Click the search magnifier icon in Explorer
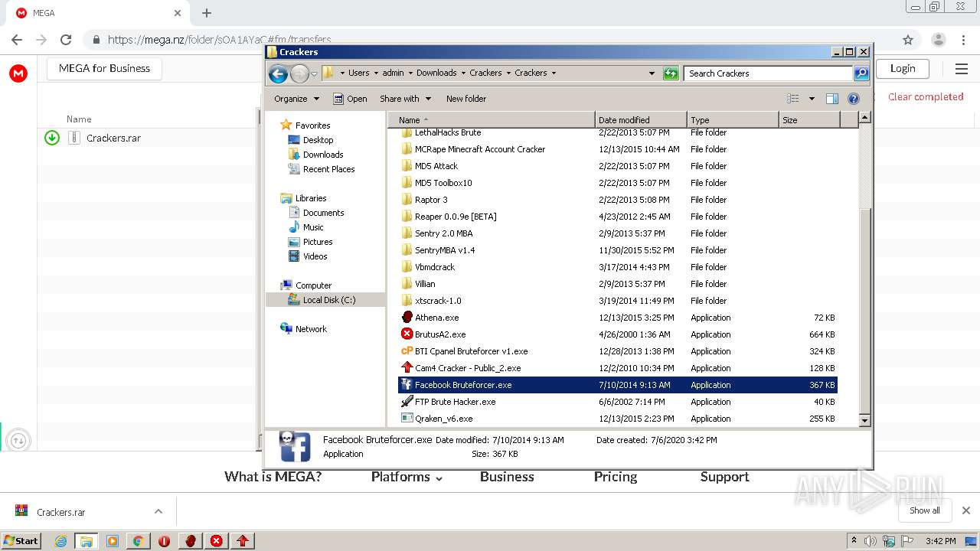The width and height of the screenshot is (980, 551). point(861,73)
